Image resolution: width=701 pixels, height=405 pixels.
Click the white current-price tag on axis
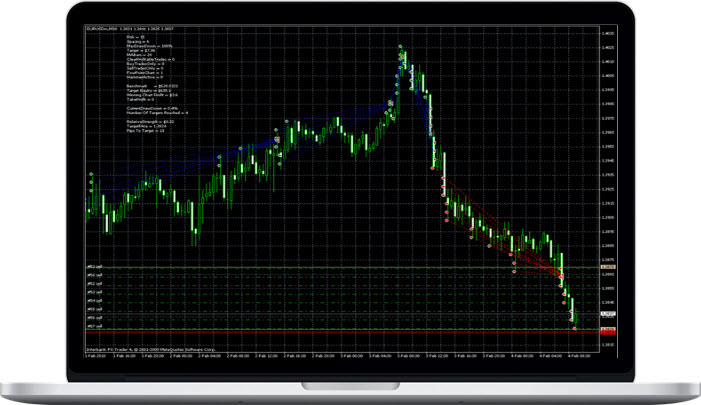tap(607, 314)
